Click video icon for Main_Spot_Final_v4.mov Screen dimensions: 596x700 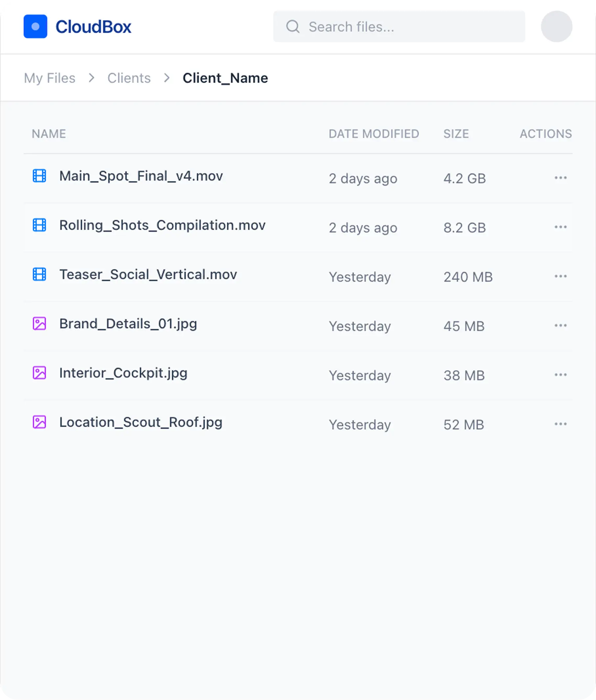39,176
